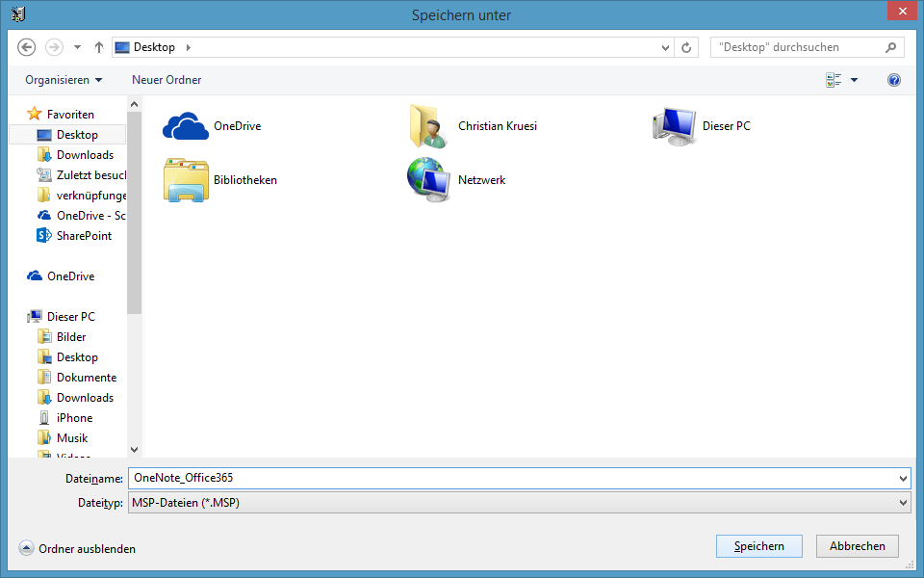Click Neuer Ordner in the toolbar

tap(167, 80)
